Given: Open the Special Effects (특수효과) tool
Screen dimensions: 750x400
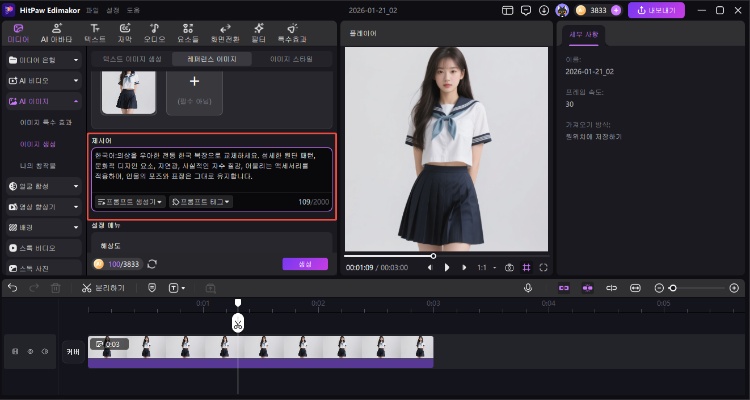Looking at the screenshot, I should click(x=292, y=33).
